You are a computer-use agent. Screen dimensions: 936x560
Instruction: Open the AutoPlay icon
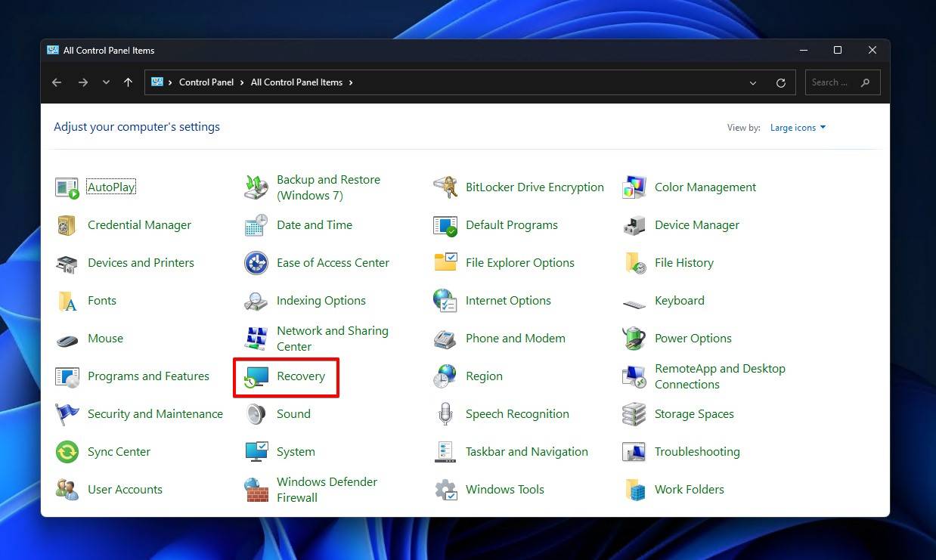pyautogui.click(x=67, y=187)
